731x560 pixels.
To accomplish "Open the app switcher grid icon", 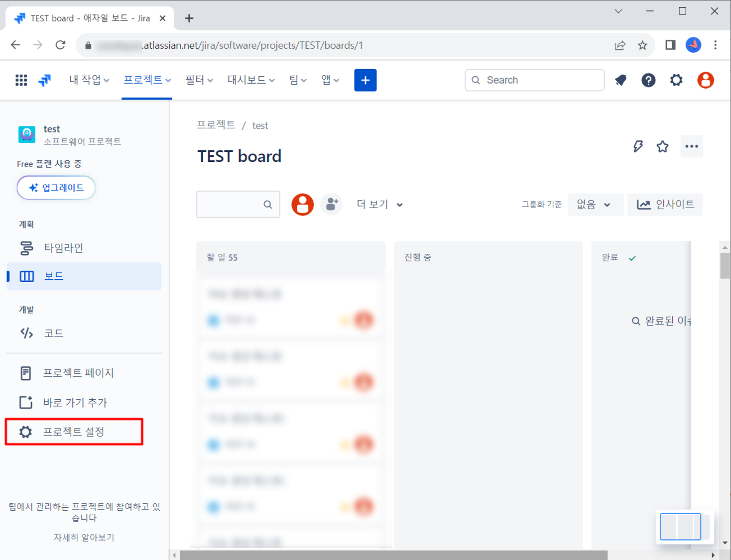I will [x=21, y=80].
